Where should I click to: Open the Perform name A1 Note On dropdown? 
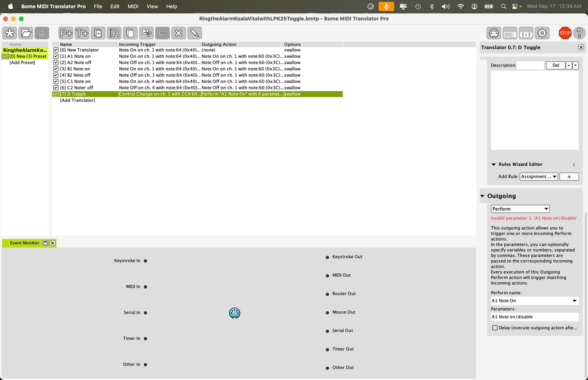(535, 301)
